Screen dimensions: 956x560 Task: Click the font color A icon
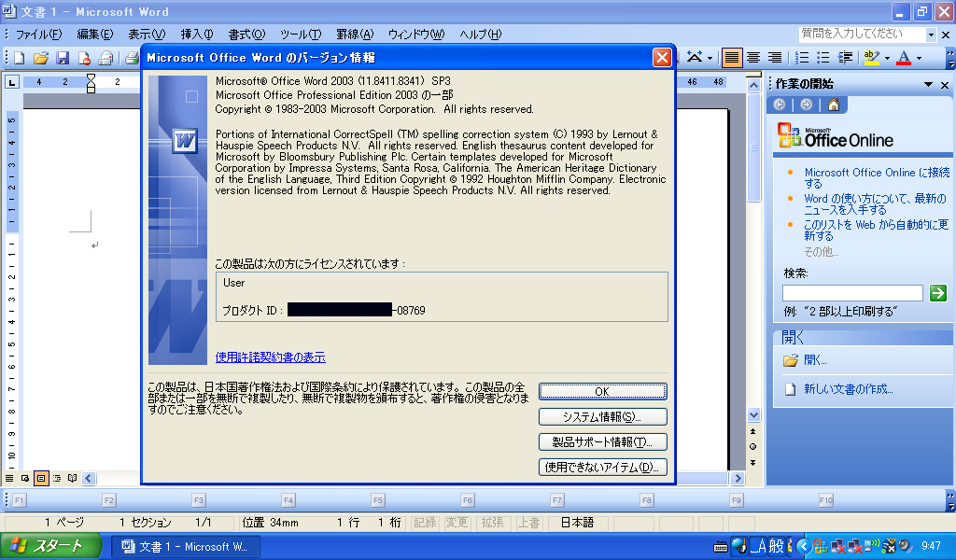click(x=904, y=58)
